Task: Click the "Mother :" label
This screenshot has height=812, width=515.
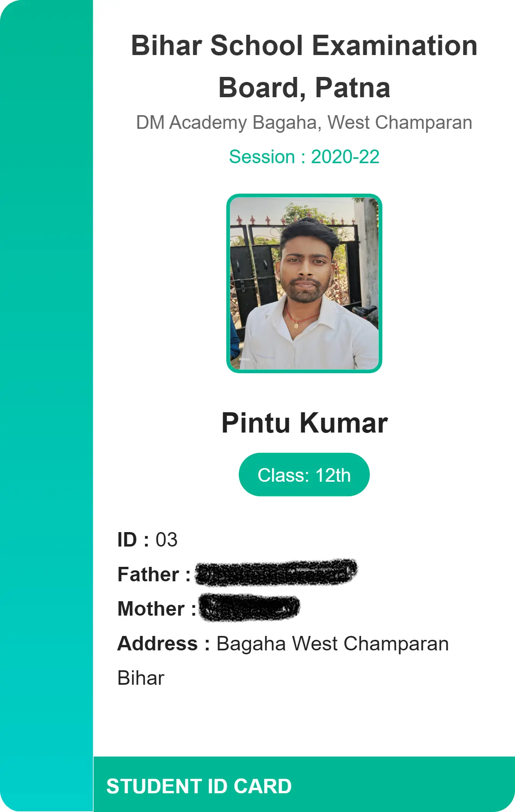Action: pos(156,609)
